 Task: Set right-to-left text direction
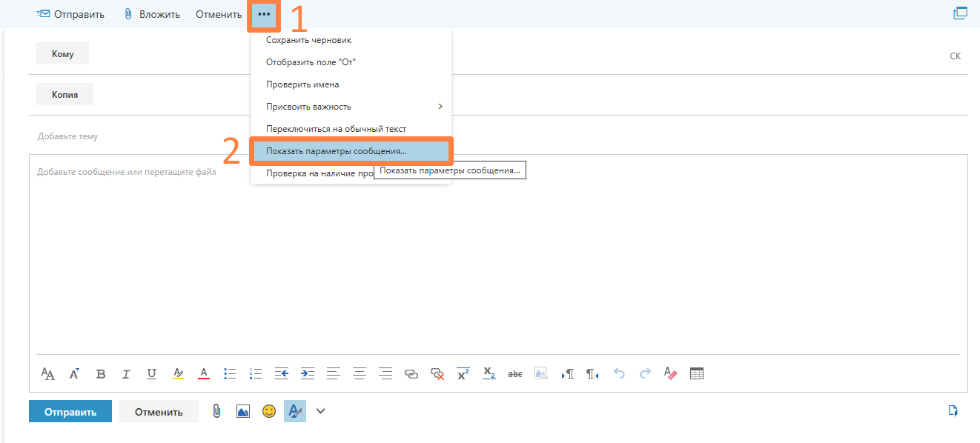pos(593,373)
